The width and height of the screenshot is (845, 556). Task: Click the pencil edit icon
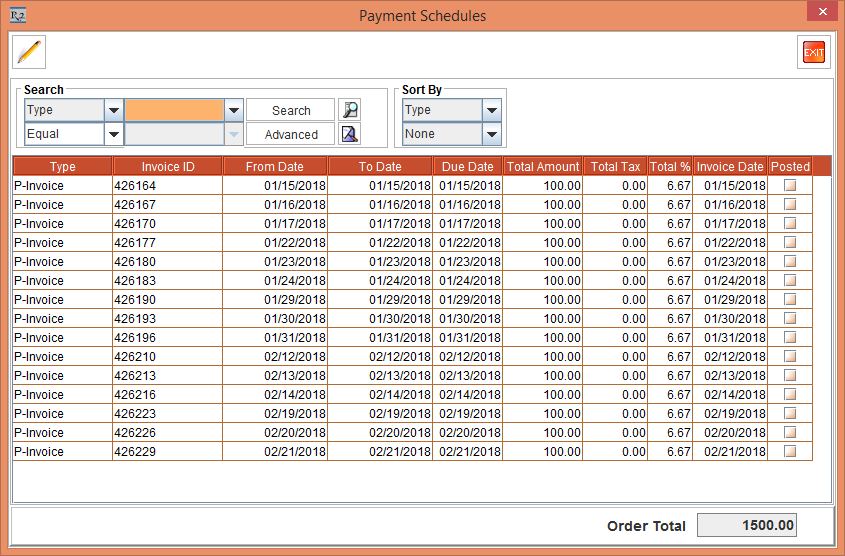coord(29,51)
